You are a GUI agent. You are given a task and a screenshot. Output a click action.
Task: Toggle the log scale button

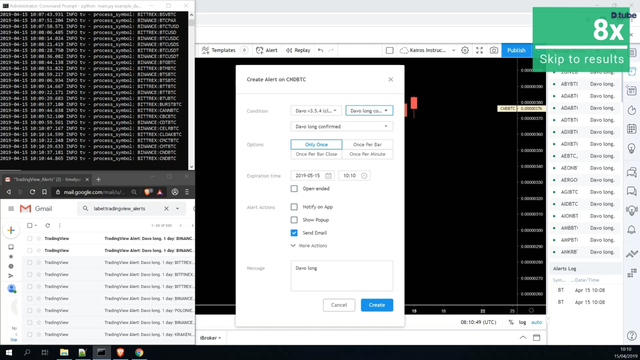pyautogui.click(x=522, y=322)
